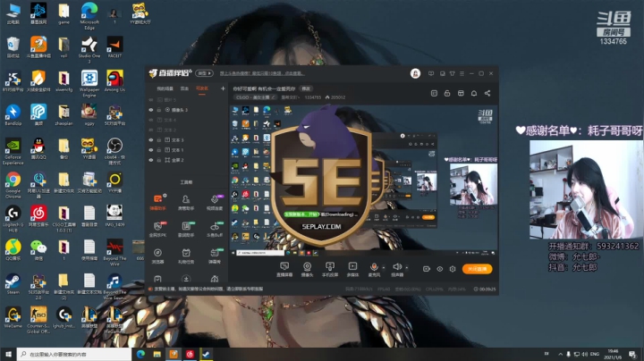Viewport: 644px width, 361px height.
Task: Click the 修改 button beside the stream title
Action: click(306, 88)
